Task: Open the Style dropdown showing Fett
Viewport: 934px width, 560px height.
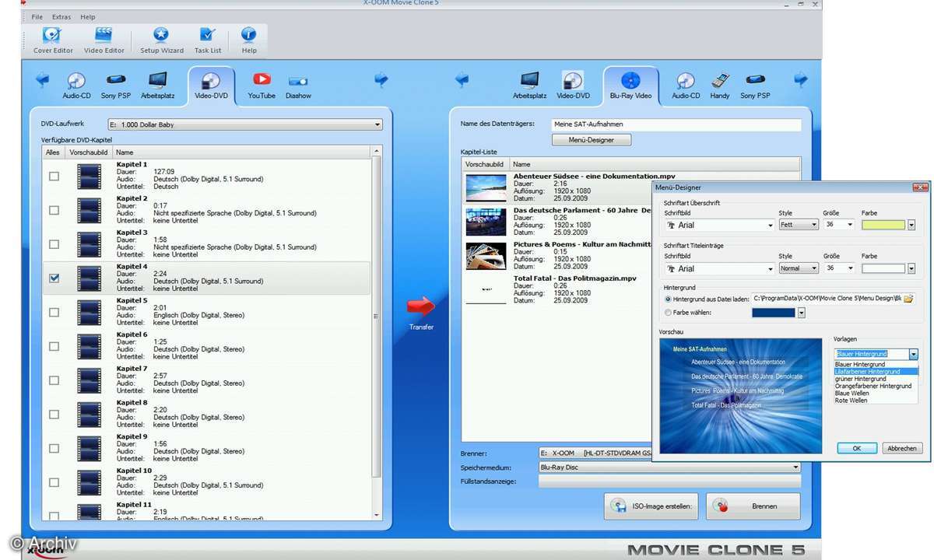Action: pyautogui.click(x=799, y=225)
